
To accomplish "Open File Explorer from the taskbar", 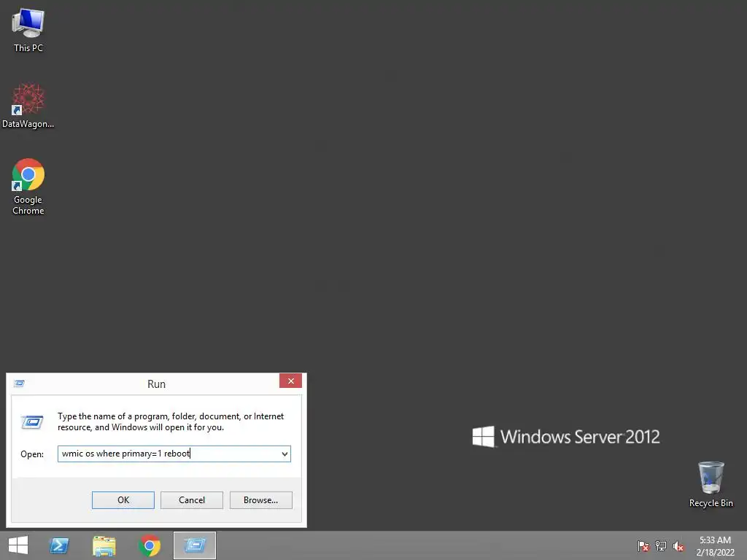I will [104, 545].
